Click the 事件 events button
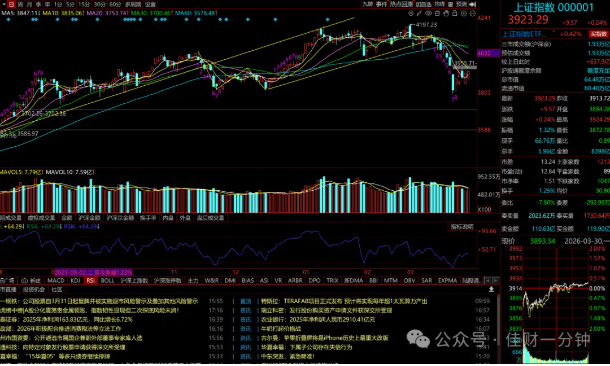The height and width of the screenshot is (366, 610). 382,4
